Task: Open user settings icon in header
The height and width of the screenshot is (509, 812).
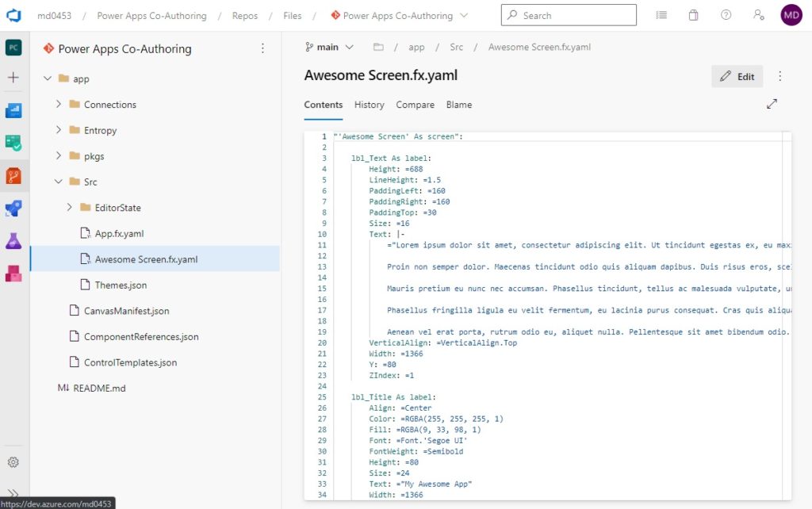Action: click(759, 16)
